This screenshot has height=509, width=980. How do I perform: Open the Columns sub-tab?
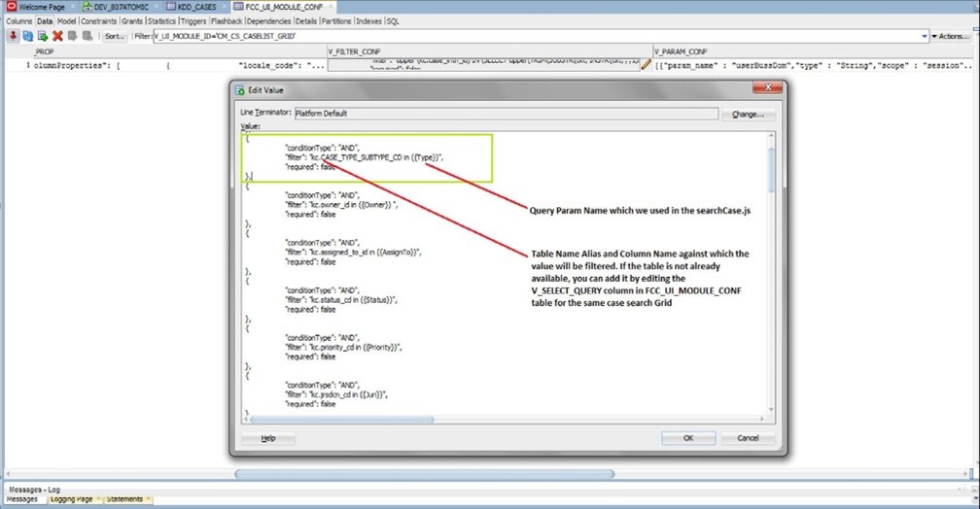18,21
